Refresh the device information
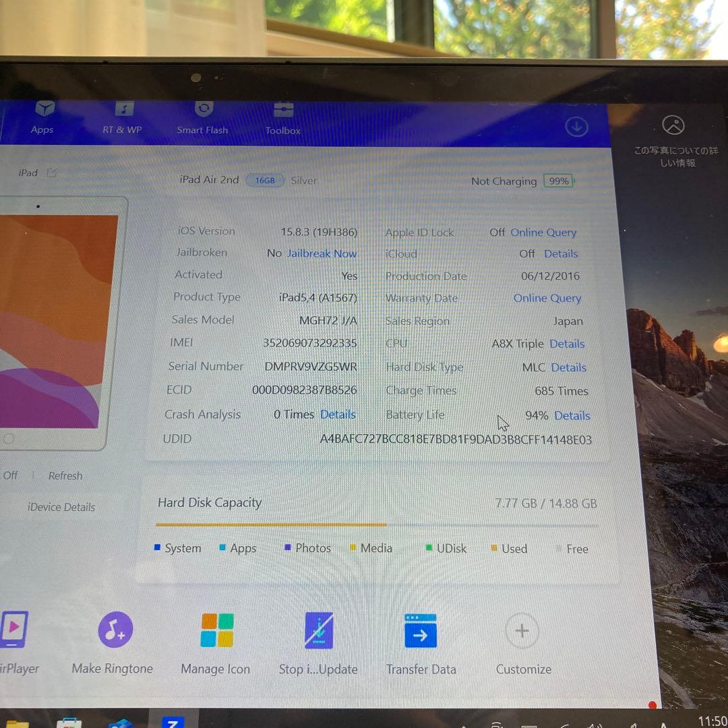The width and height of the screenshot is (728, 728). [x=65, y=475]
